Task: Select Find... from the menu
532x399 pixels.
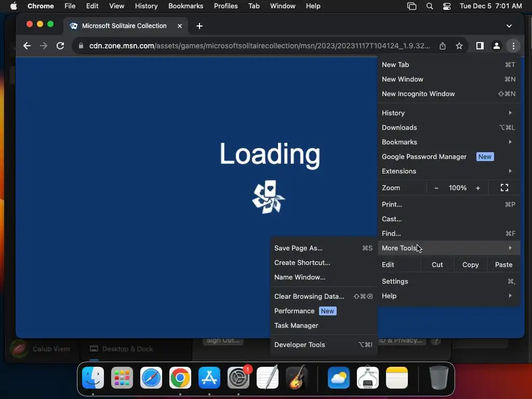Action: (448, 233)
